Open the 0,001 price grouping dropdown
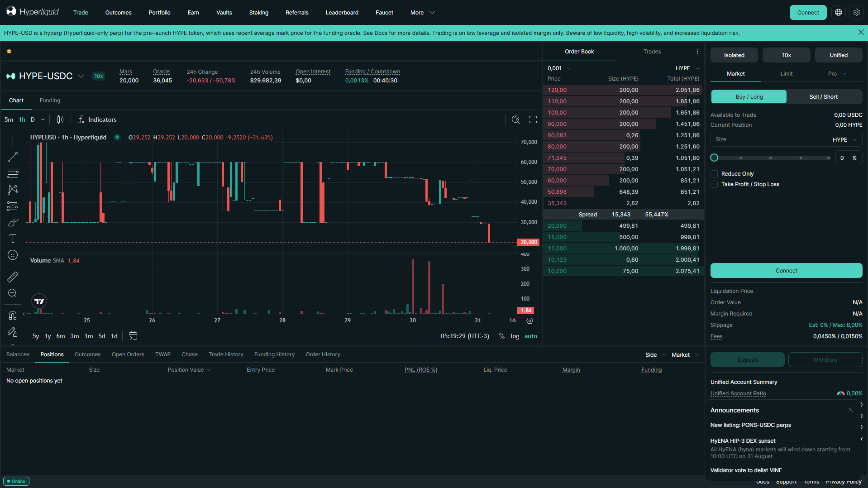This screenshot has height=488, width=868. click(559, 68)
